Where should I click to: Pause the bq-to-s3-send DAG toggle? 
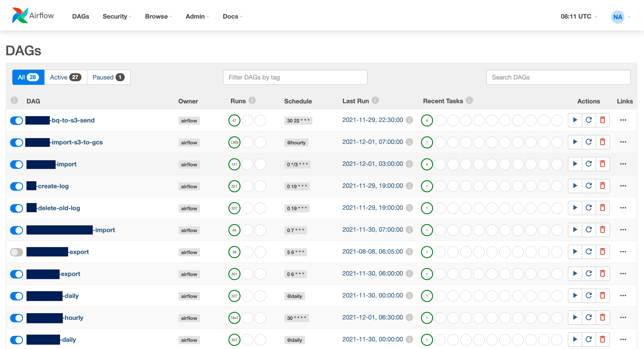17,120
